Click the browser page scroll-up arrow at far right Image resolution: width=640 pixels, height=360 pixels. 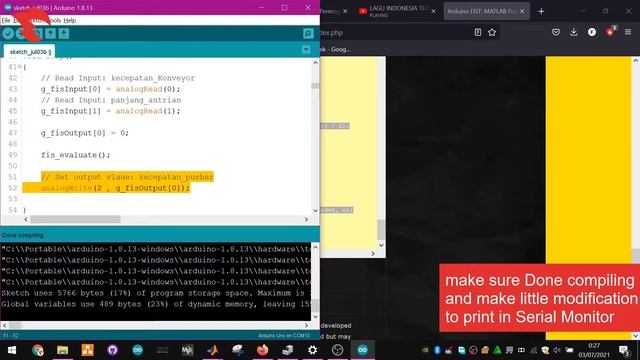636,60
